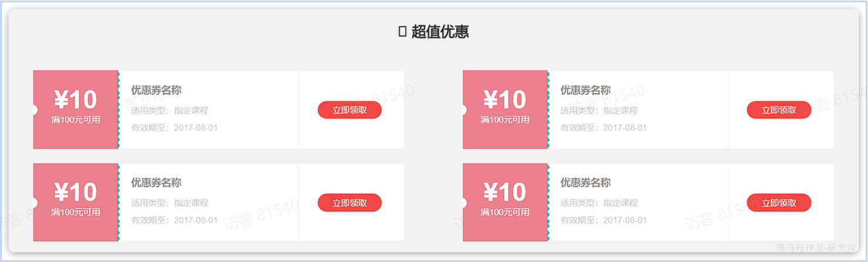Viewport: 868px width, 262px height.
Task: Select the ¥10 price block of bottom-left coupon
Action: click(76, 202)
